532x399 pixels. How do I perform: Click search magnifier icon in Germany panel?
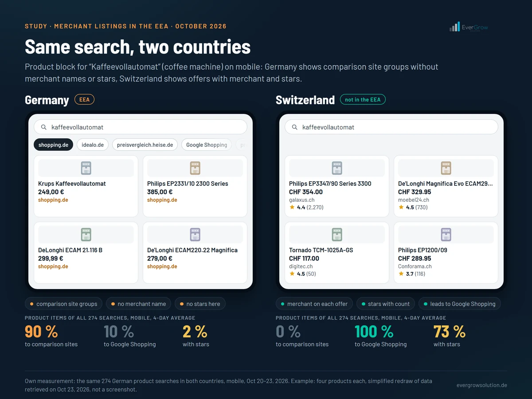tap(44, 127)
